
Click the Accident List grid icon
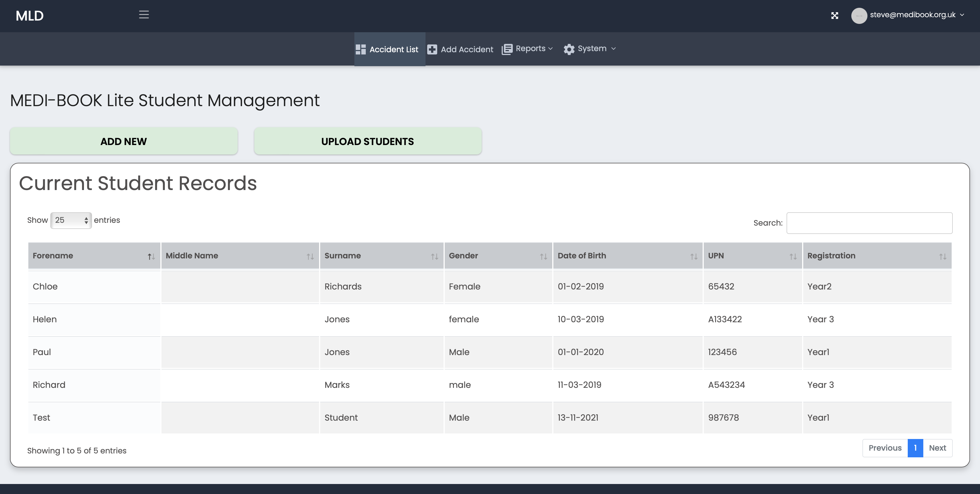coord(361,49)
